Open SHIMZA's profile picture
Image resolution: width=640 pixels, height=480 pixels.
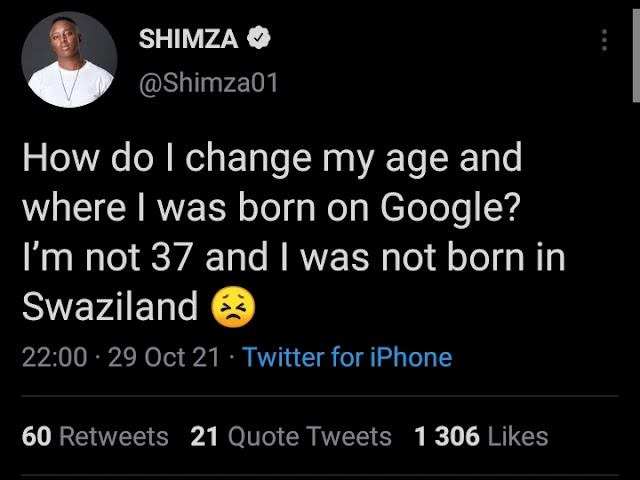click(69, 62)
